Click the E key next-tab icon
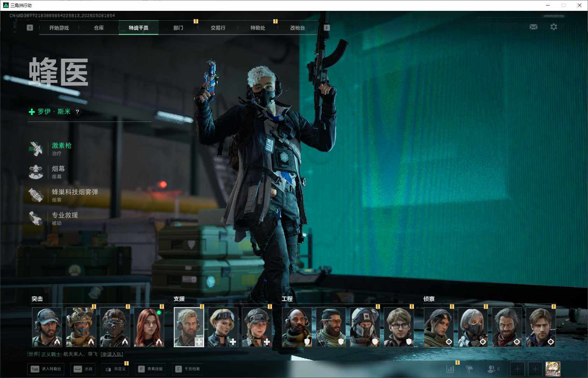The width and height of the screenshot is (588, 378). tap(327, 28)
